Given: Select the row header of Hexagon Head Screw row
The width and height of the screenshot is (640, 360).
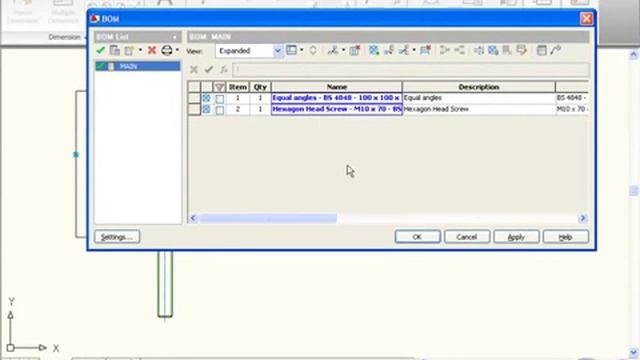Looking at the screenshot, I should point(194,109).
